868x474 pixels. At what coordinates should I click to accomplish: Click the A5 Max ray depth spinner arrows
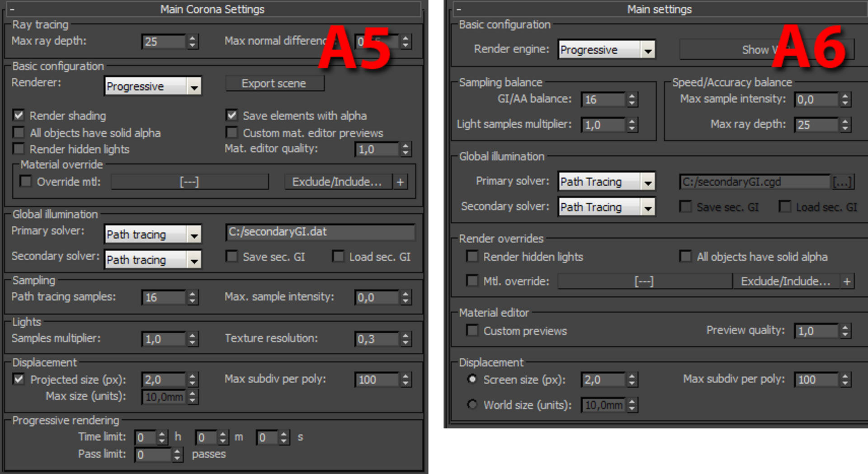(193, 42)
